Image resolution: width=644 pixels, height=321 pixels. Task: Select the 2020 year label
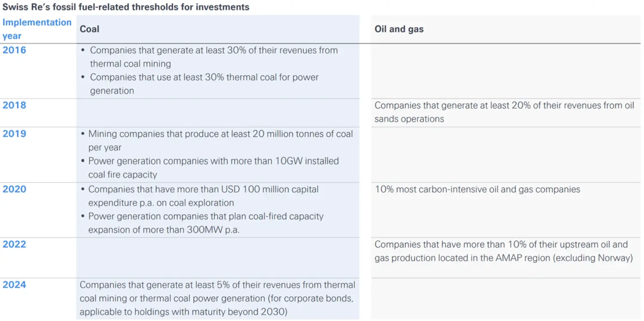click(14, 189)
